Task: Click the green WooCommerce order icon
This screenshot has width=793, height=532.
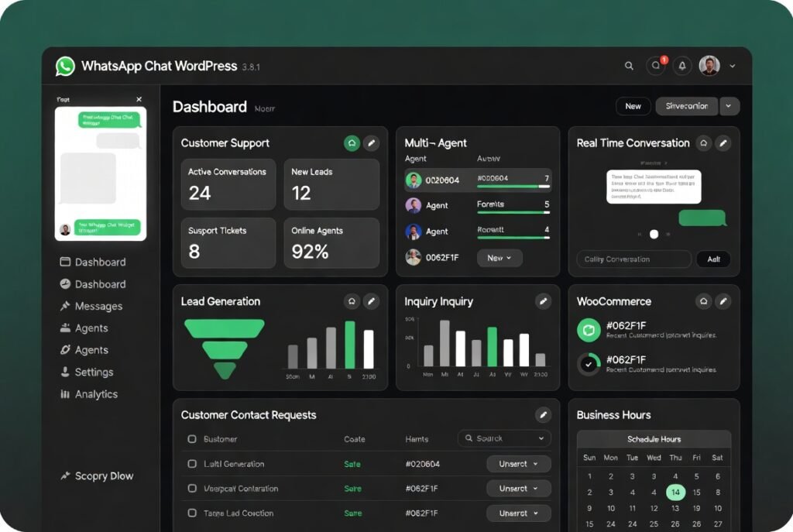Action: tap(589, 330)
